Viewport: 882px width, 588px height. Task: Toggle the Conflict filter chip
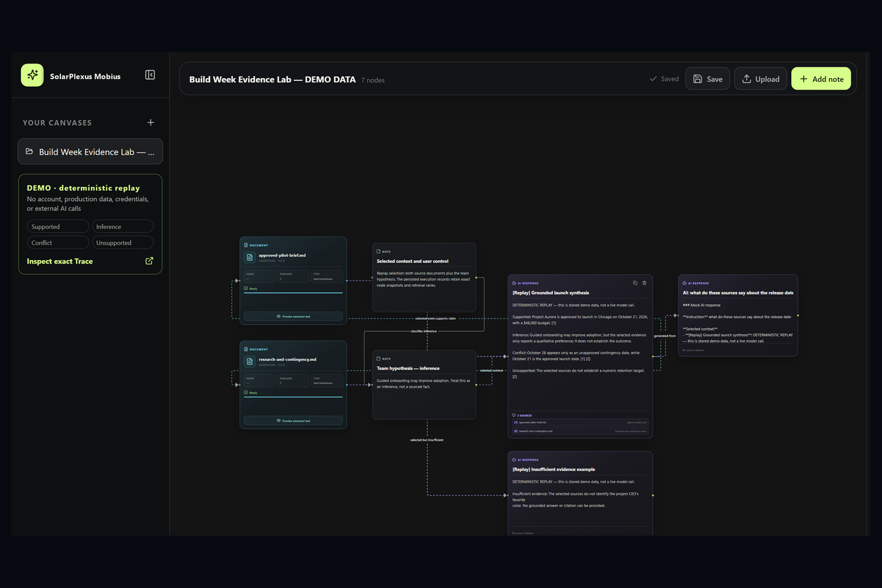58,242
